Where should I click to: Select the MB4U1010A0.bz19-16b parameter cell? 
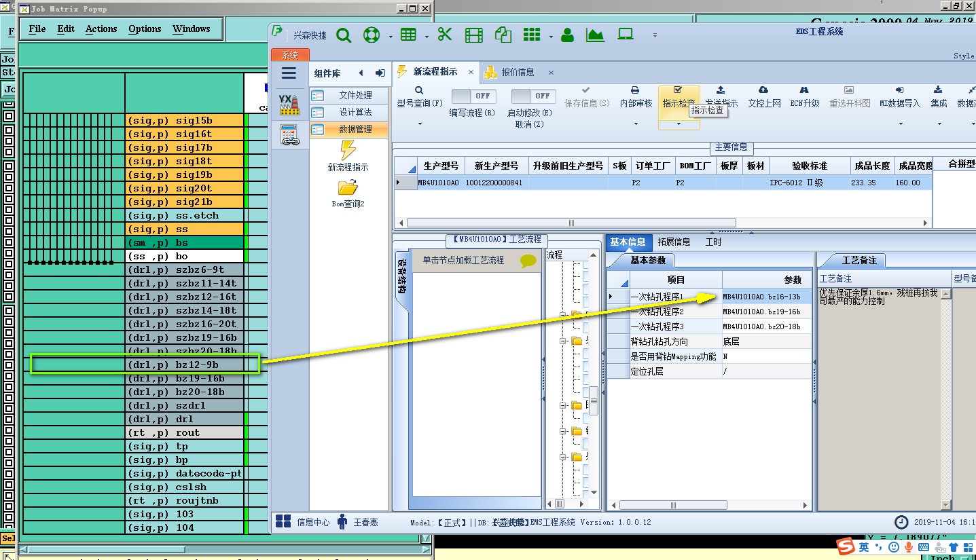pos(766,312)
